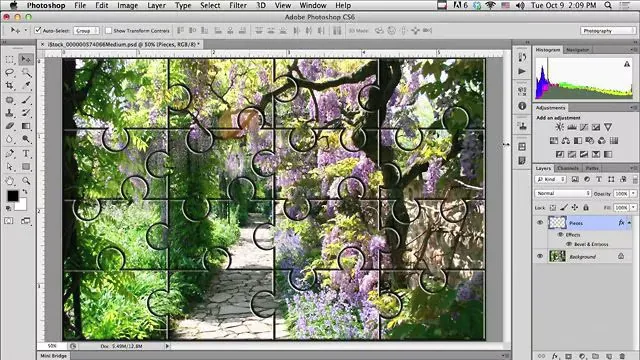Add a Brightness/Contrast adjustment
The image size is (640, 360).
[560, 127]
